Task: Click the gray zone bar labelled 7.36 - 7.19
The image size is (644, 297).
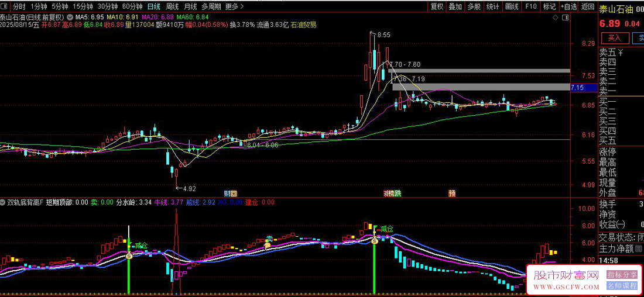Action: tap(481, 87)
